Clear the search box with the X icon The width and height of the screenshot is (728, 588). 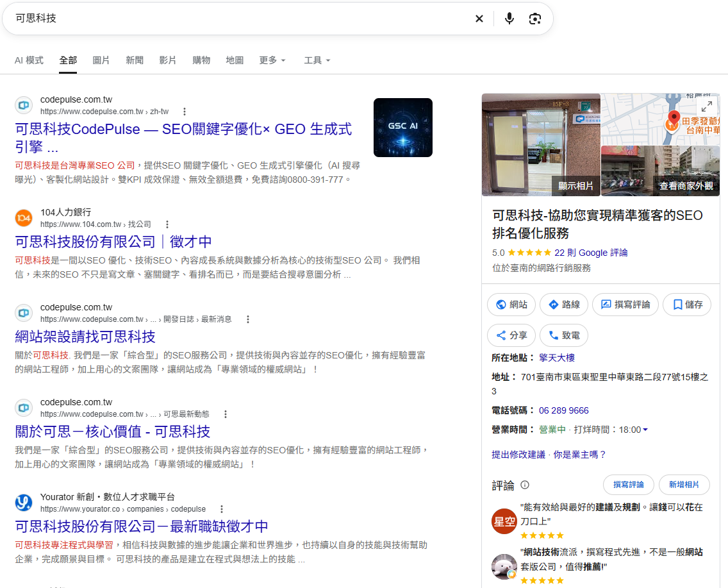coord(479,19)
